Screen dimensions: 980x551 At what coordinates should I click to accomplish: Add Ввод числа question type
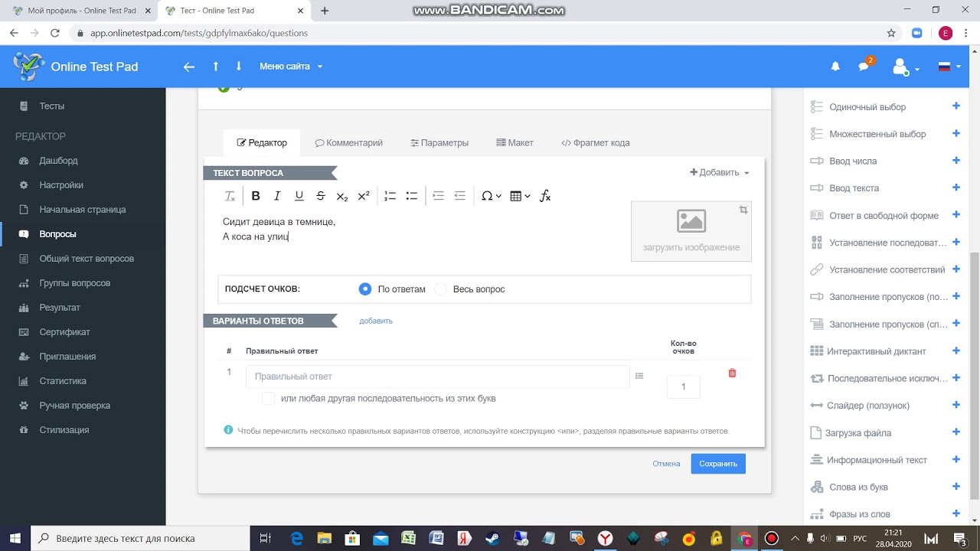956,161
